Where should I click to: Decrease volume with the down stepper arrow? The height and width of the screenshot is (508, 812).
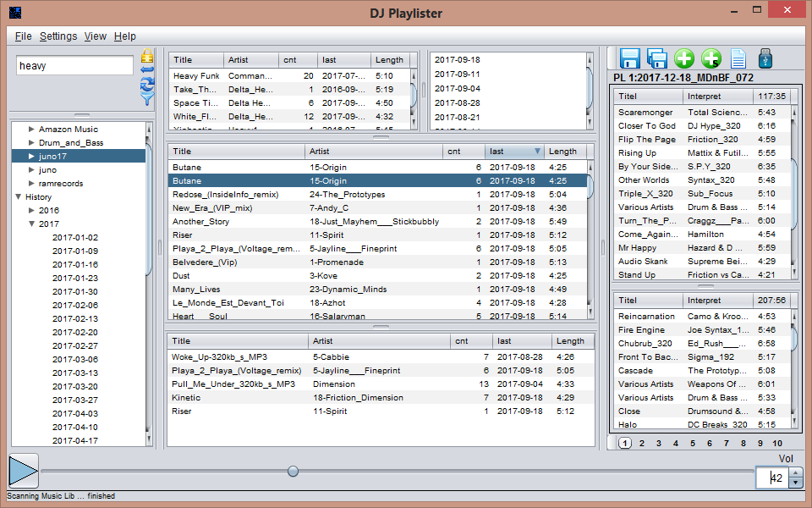[x=795, y=483]
